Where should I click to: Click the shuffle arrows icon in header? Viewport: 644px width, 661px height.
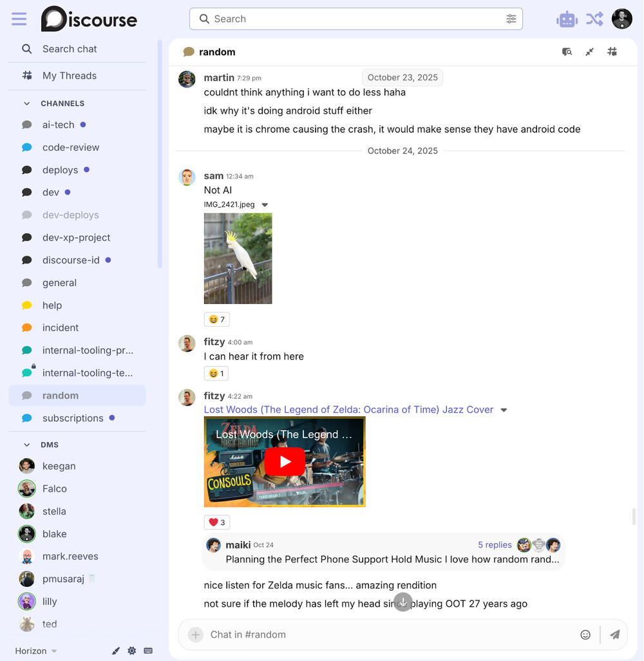pos(594,19)
